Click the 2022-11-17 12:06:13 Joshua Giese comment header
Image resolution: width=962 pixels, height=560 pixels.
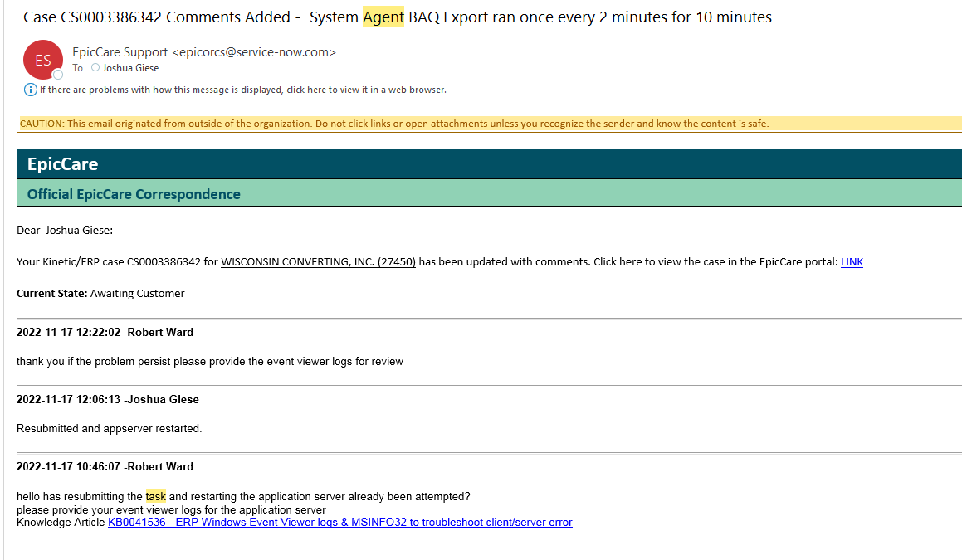(107, 400)
